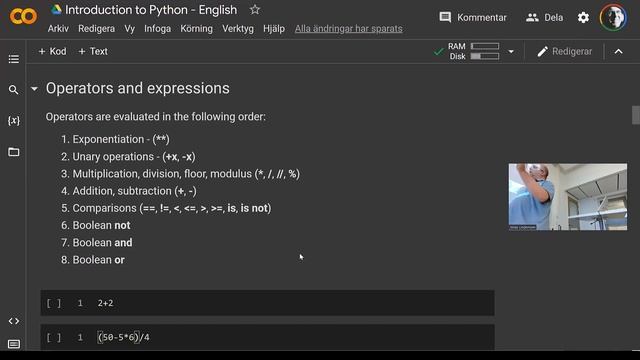Click the 'Addition, subtraction' list item
This screenshot has height=360, width=640.
(x=134, y=191)
